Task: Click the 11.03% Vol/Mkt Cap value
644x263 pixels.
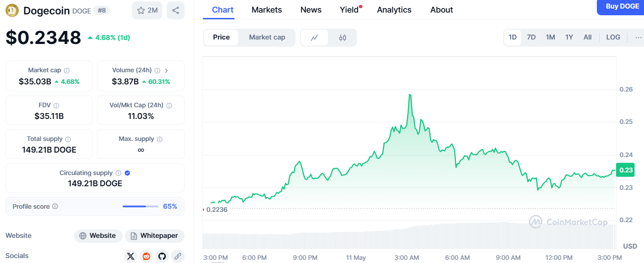Action: (141, 116)
